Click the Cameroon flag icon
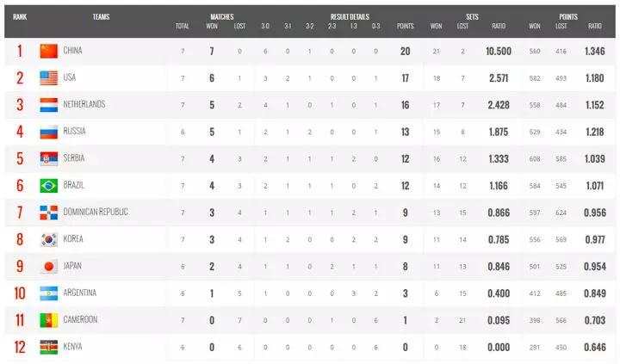 pos(48,319)
